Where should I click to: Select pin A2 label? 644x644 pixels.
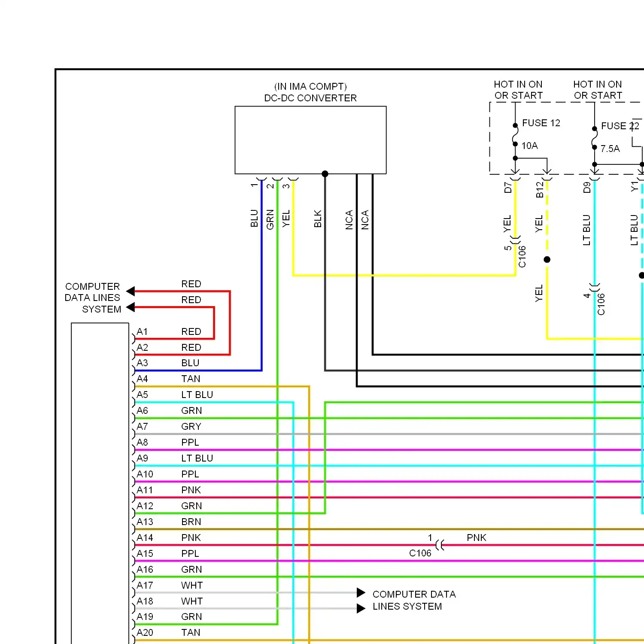142,347
